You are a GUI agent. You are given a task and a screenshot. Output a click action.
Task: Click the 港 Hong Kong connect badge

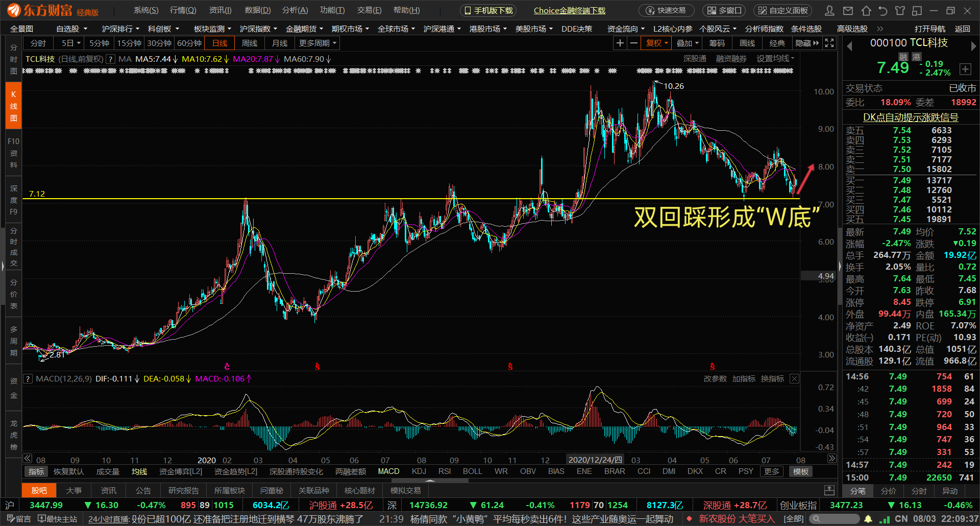(917, 57)
